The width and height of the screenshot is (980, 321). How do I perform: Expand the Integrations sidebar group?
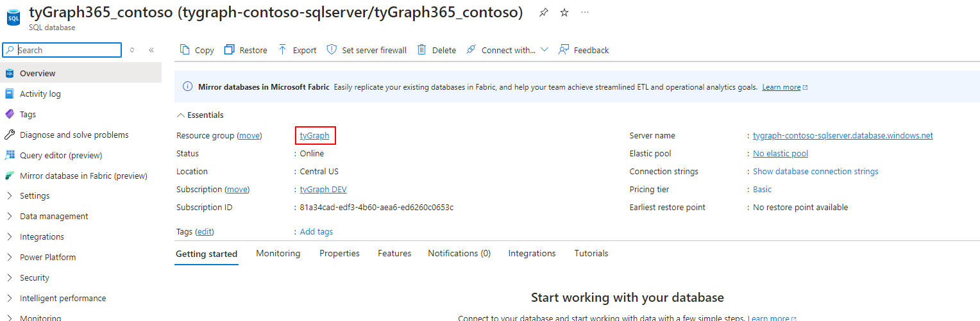(x=10, y=236)
